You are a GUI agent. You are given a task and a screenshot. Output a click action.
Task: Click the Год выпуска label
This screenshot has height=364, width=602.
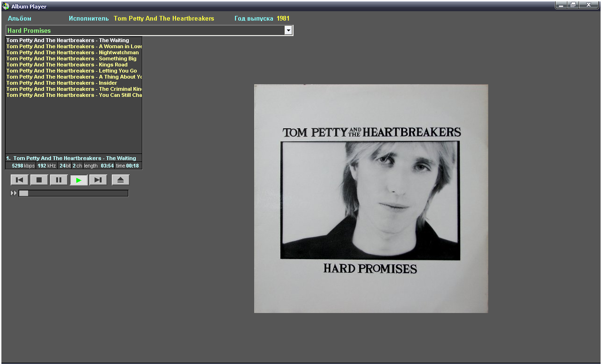[254, 19]
